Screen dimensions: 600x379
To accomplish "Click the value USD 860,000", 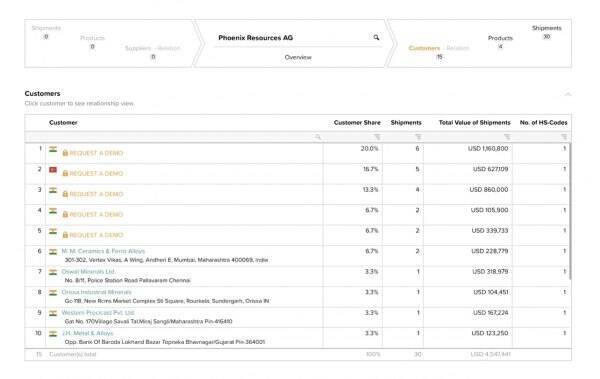I will point(489,190).
